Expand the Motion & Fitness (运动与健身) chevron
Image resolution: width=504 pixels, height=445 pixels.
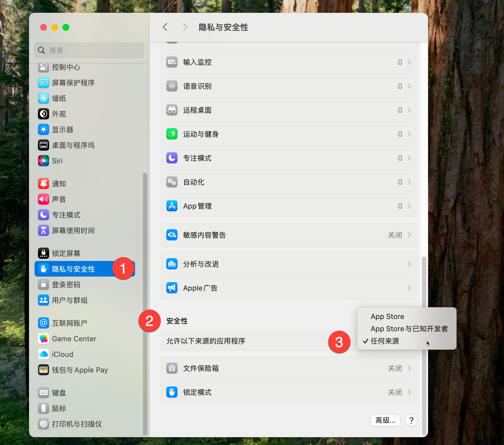click(x=409, y=134)
